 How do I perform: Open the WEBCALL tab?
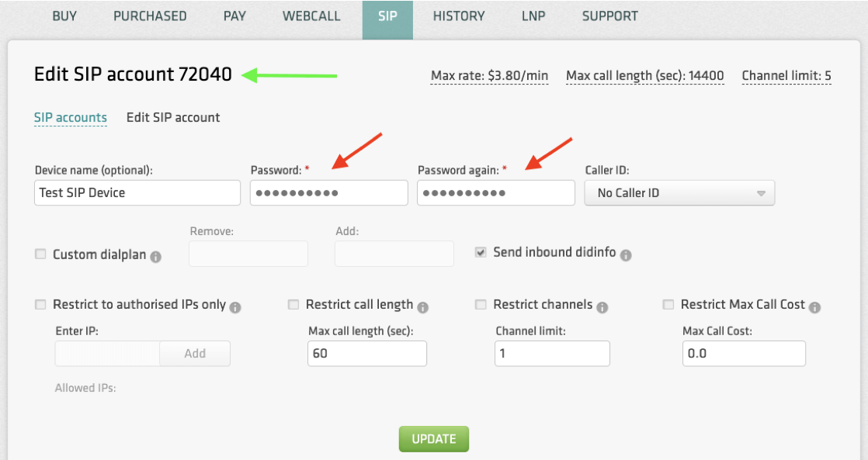[x=311, y=16]
